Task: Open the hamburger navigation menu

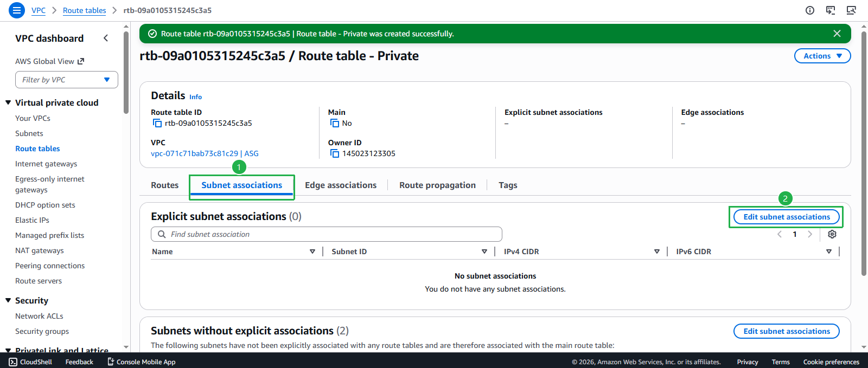Action: 17,10
